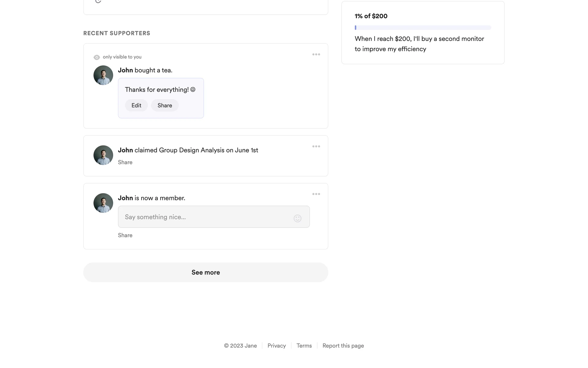This screenshot has width=588, height=368.
Task: Focus the 'Say something nice' field
Action: 205,217
